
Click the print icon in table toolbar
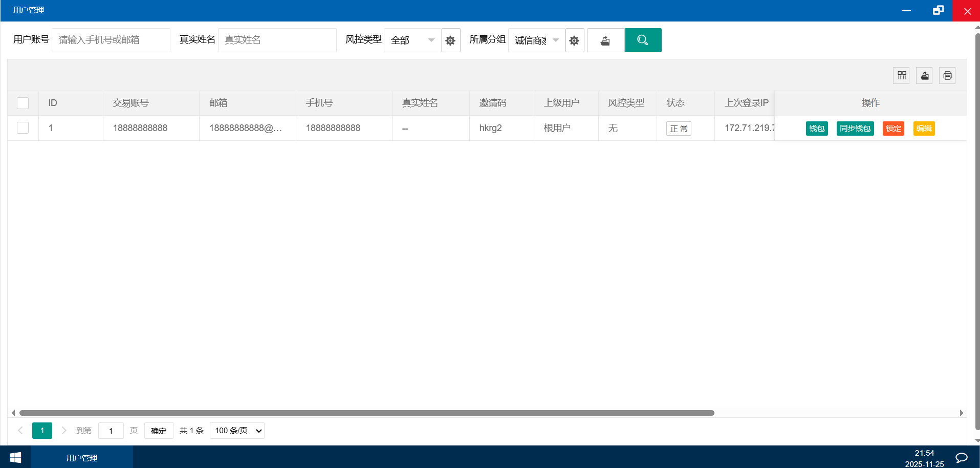[x=947, y=76]
